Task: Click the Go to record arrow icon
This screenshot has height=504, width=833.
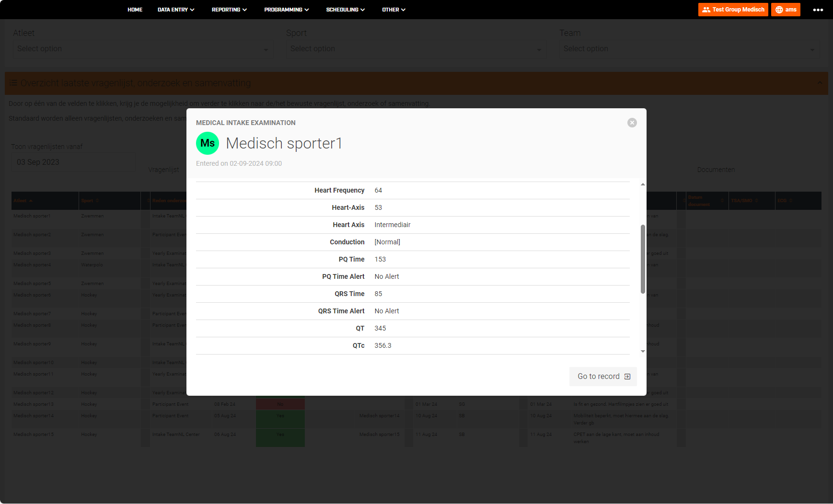Action: tap(627, 377)
